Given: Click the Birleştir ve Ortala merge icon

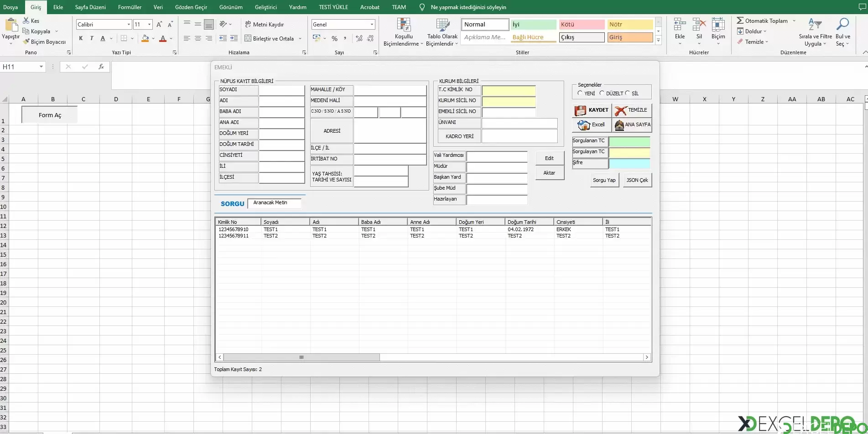Looking at the screenshot, I should point(248,38).
